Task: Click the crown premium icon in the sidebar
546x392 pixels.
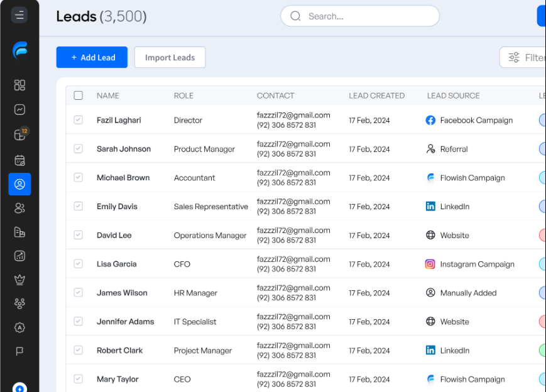Action: (19, 280)
